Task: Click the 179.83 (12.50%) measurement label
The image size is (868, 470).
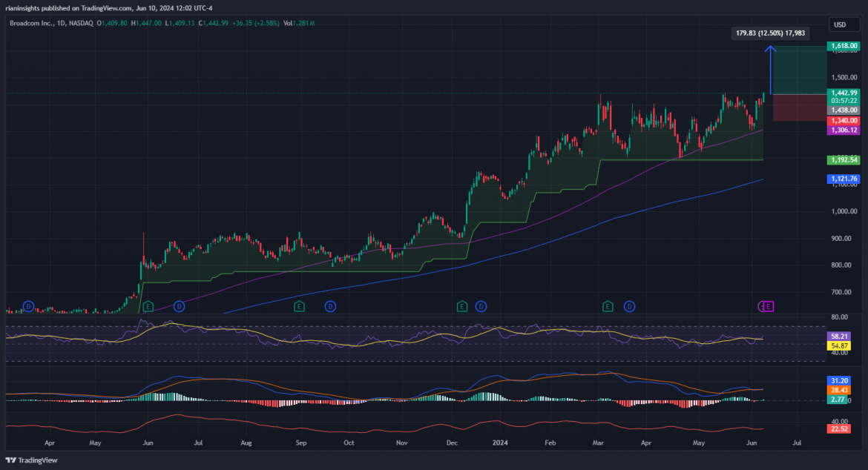Action: point(768,33)
